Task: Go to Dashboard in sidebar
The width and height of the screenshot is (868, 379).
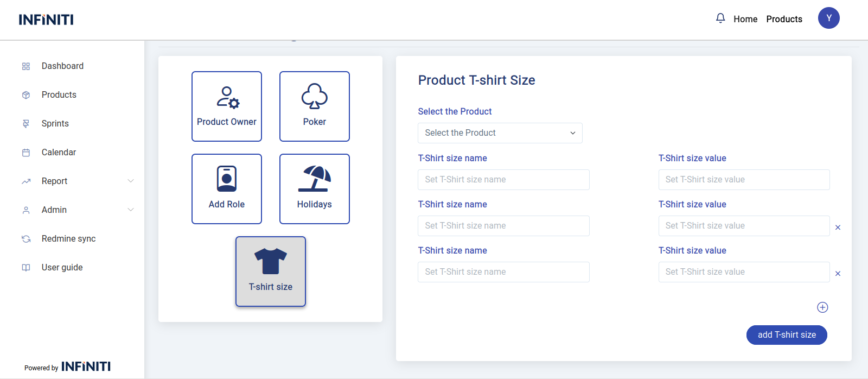Action: coord(62,66)
